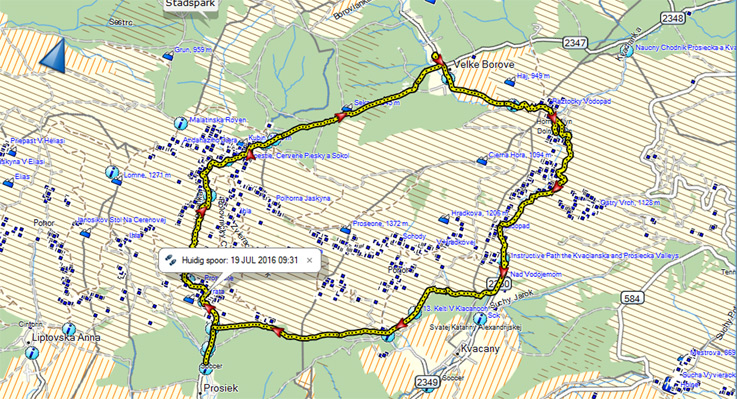
Task: Click the footprints icon in track tooltip
Action: [170, 260]
